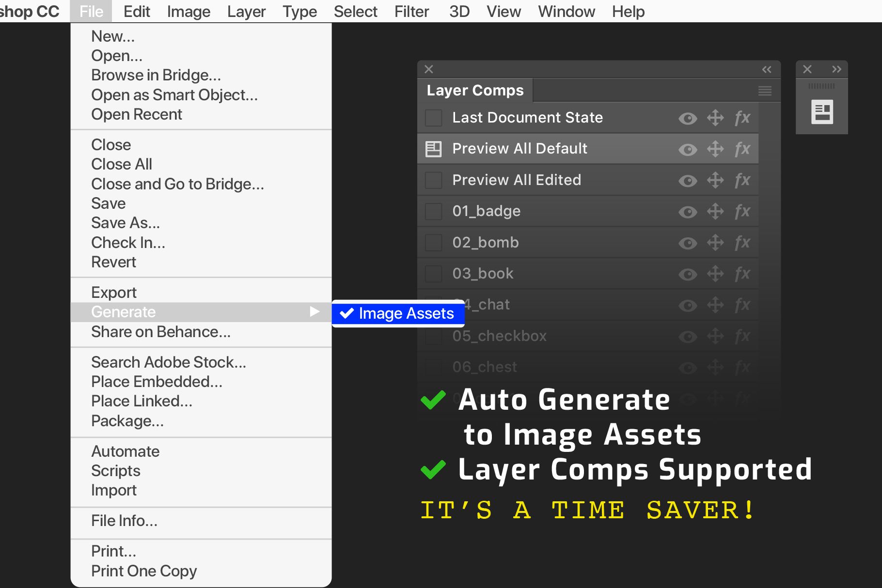Screen dimensions: 882x588
Task: Open the 3D menu
Action: point(459,11)
